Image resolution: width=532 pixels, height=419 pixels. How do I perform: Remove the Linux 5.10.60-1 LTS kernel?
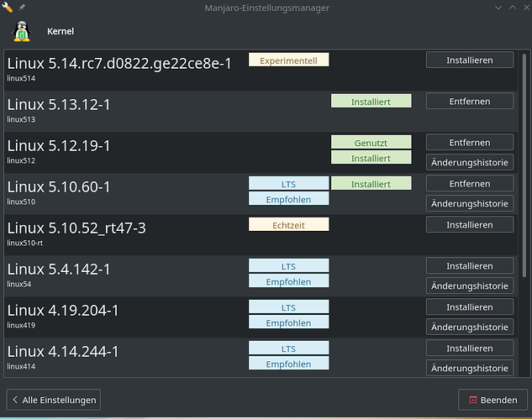(470, 183)
